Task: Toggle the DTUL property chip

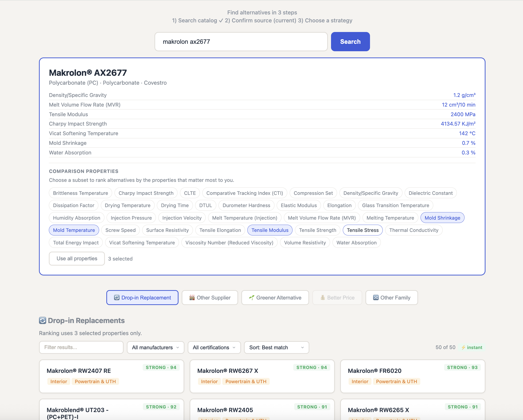Action: pyautogui.click(x=205, y=205)
